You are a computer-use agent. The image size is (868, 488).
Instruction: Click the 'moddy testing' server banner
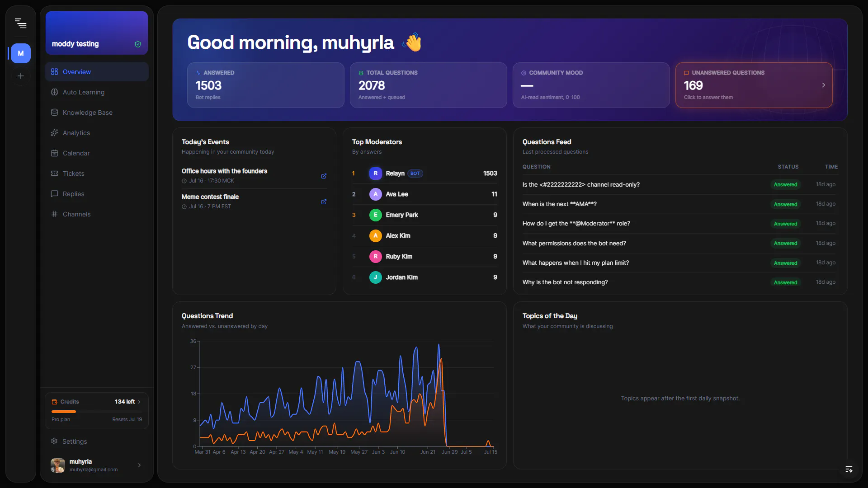pos(97,33)
